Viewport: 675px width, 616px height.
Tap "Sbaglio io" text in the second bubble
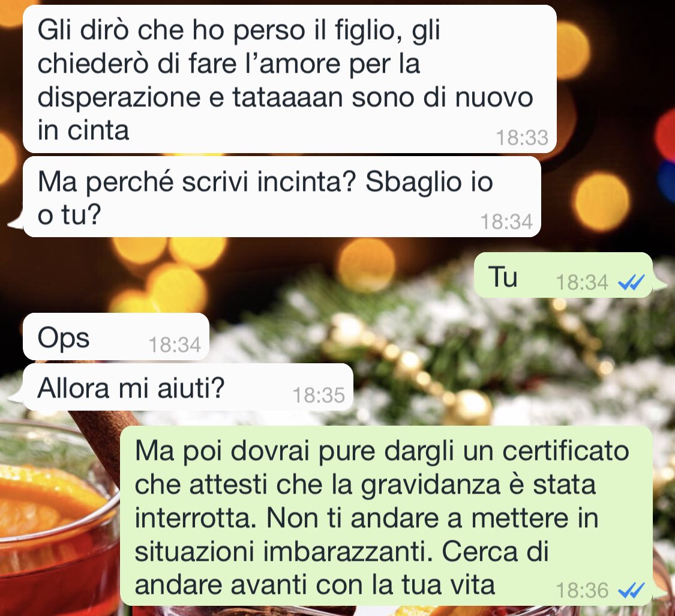[x=429, y=182]
